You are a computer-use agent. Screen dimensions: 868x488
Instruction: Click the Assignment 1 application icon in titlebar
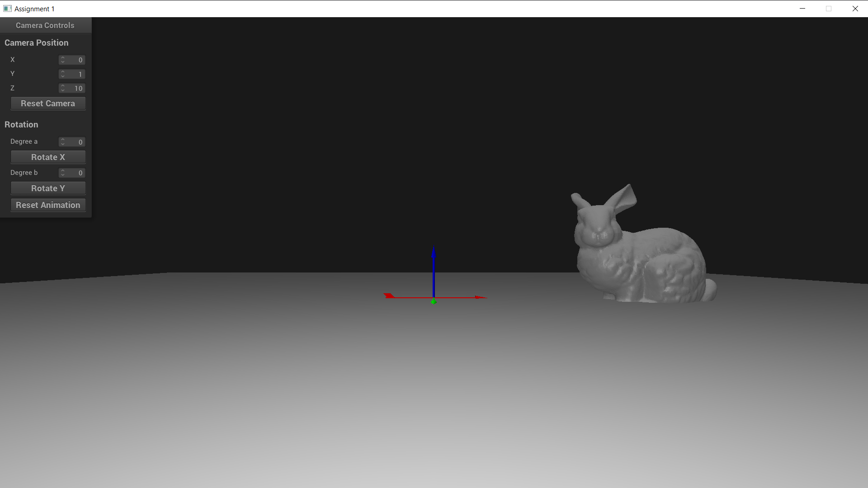pyautogui.click(x=8, y=9)
